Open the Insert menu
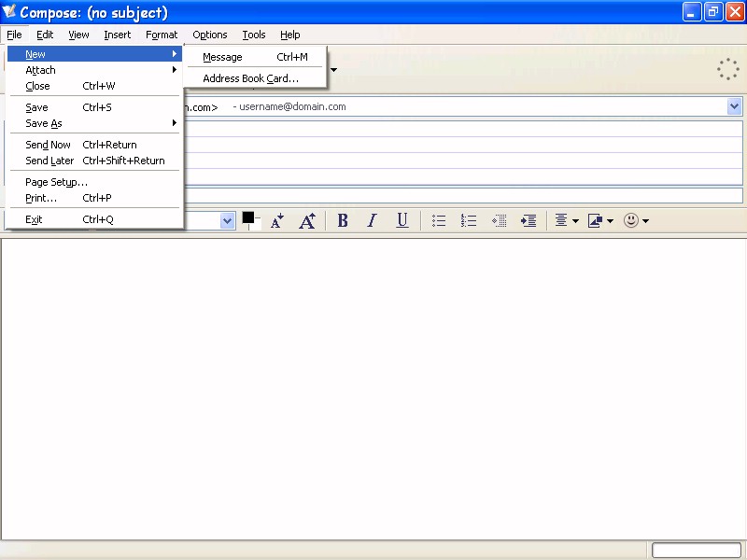Screen dimensions: 747x560 [x=118, y=35]
